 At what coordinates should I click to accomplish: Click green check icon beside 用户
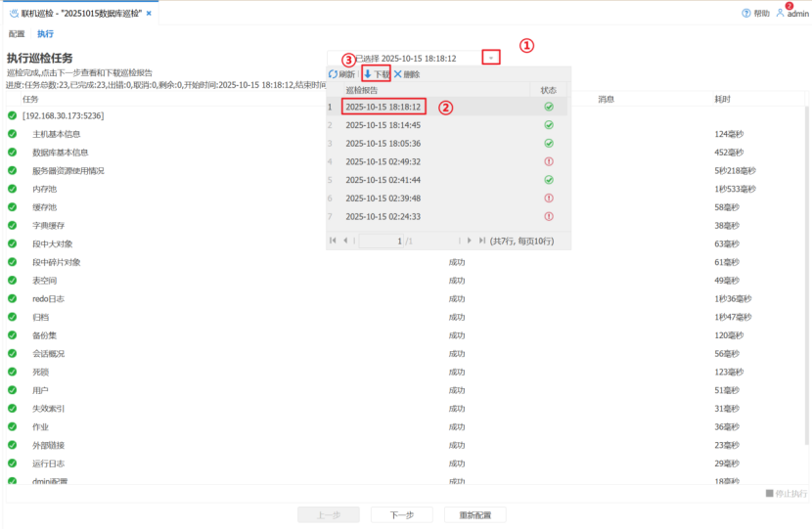pyautogui.click(x=13, y=390)
